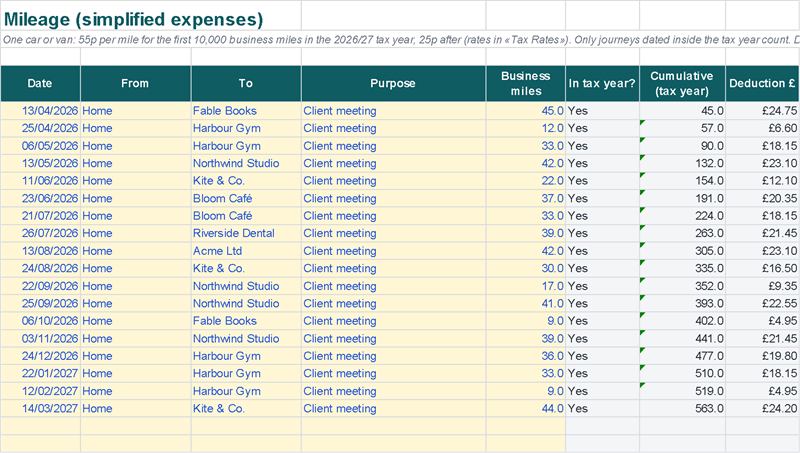The height and width of the screenshot is (453, 800).
Task: Select date cell 22/09/2026
Action: [x=40, y=286]
